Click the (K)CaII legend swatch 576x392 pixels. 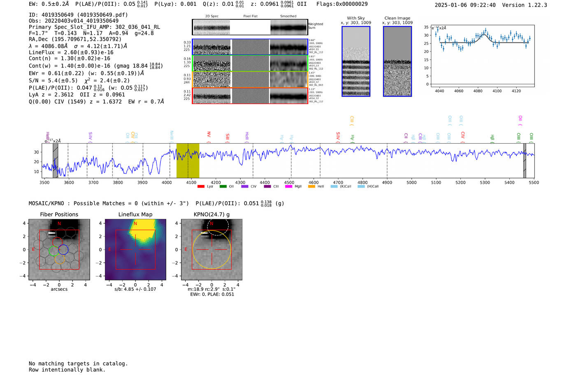point(334,187)
